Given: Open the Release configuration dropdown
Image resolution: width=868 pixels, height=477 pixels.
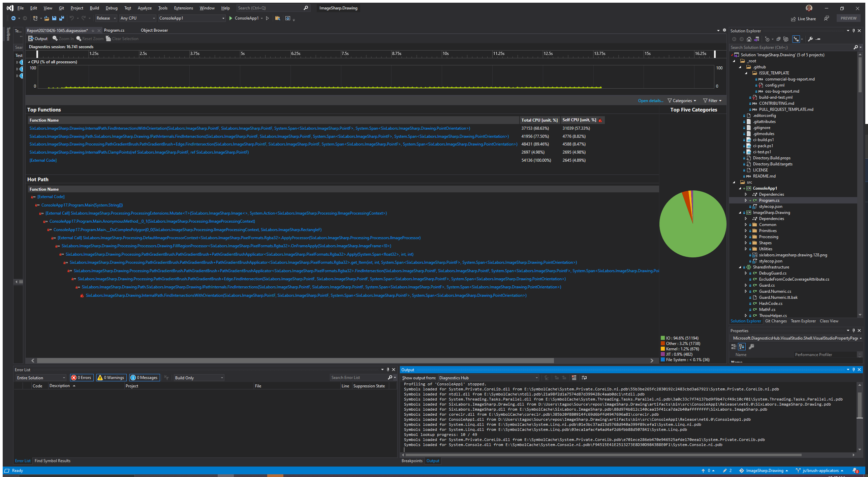Looking at the screenshot, I should 106,18.
